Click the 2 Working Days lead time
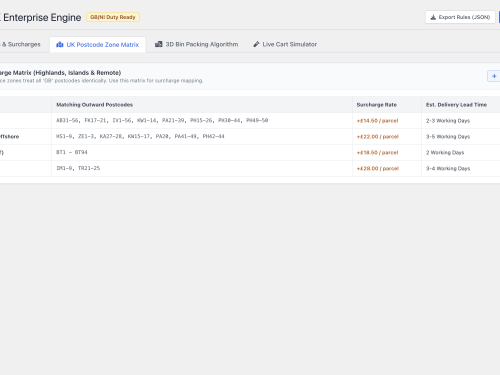 click(x=445, y=153)
